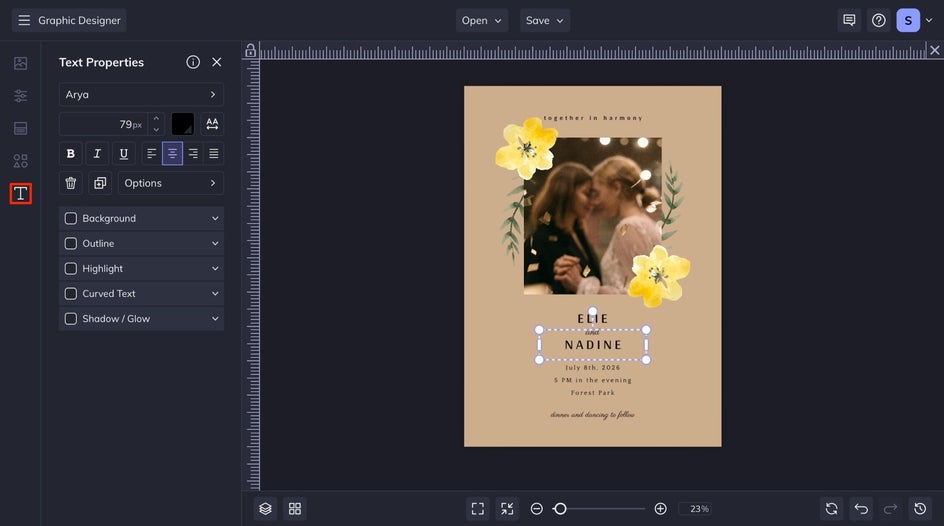The height and width of the screenshot is (526, 944).
Task: Click the reset/sync icon
Action: [x=831, y=509]
